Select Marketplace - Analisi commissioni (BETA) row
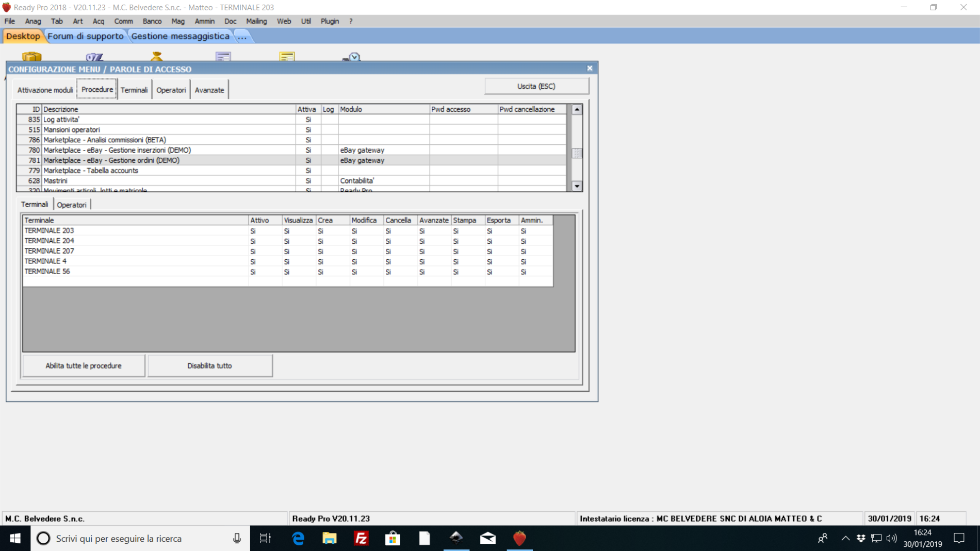980x551 pixels. click(291, 140)
